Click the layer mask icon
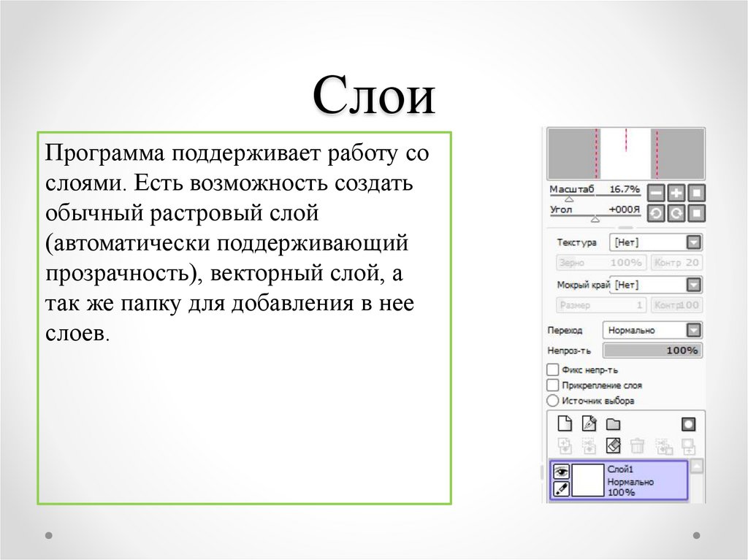 pos(688,424)
